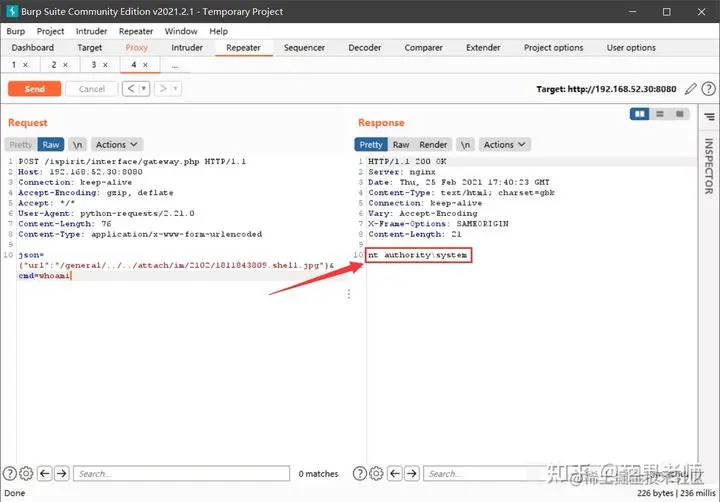Expand forward history dropdown arrow
The height and width of the screenshot is (502, 720).
tap(176, 89)
